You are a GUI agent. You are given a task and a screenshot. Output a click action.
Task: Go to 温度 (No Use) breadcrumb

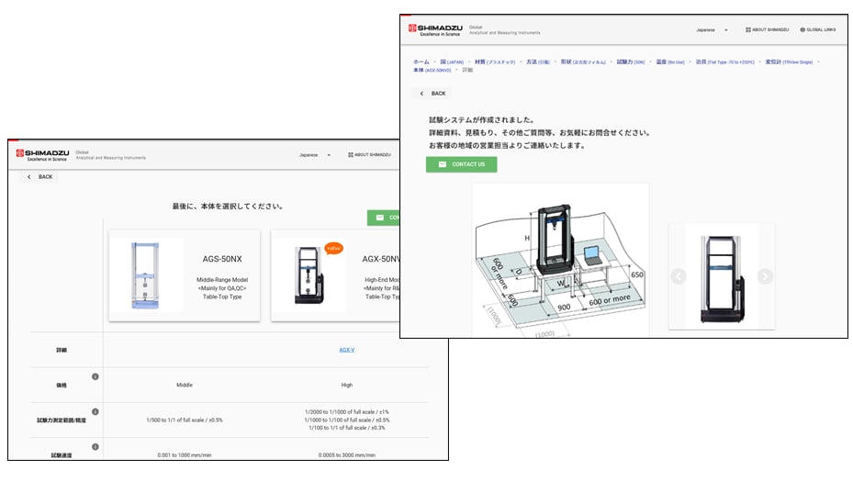(x=670, y=62)
